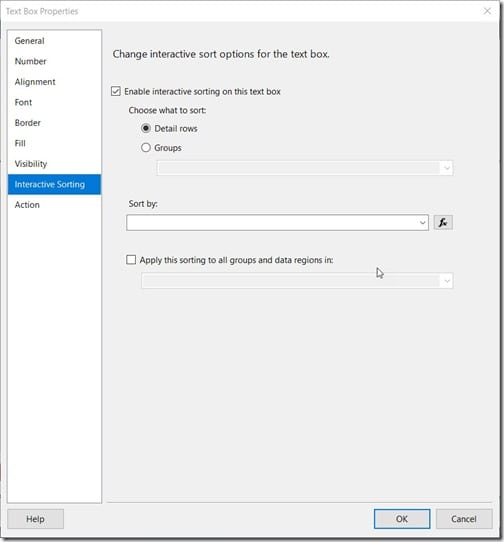Screen dimensions: 504x542
Task: Click the Help button
Action: point(35,519)
